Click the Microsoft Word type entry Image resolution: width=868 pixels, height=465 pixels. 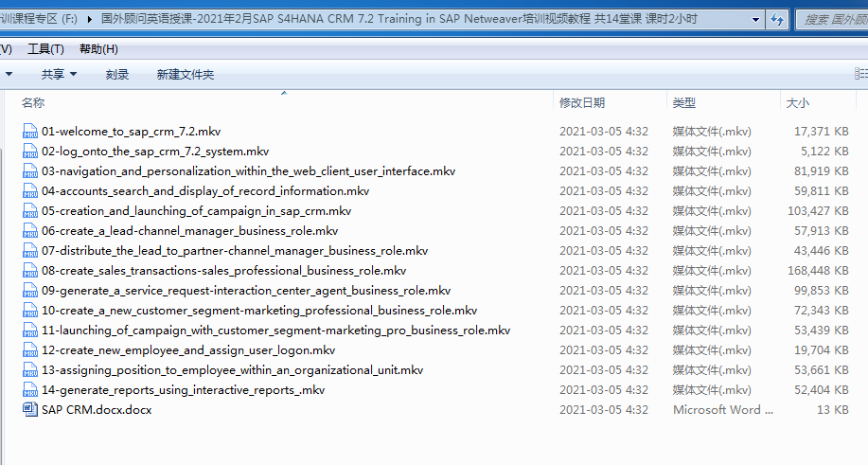pyautogui.click(x=723, y=410)
